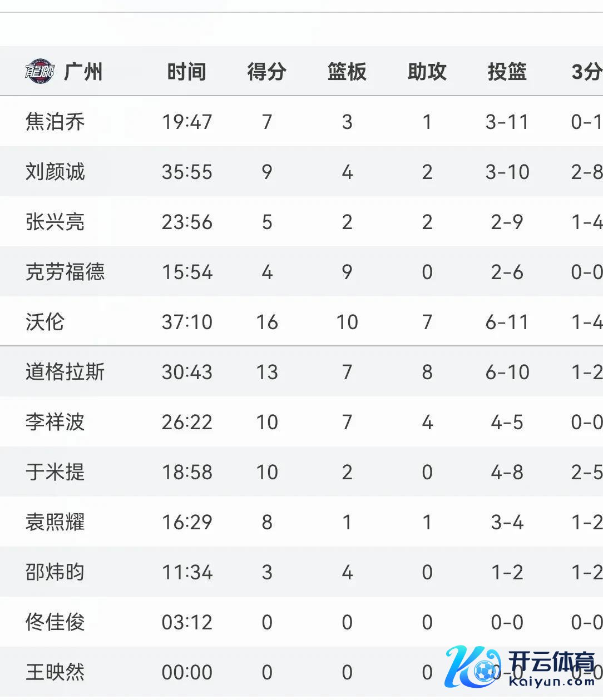
Task: Open player 刘颜诚's name
Action: coord(55,172)
